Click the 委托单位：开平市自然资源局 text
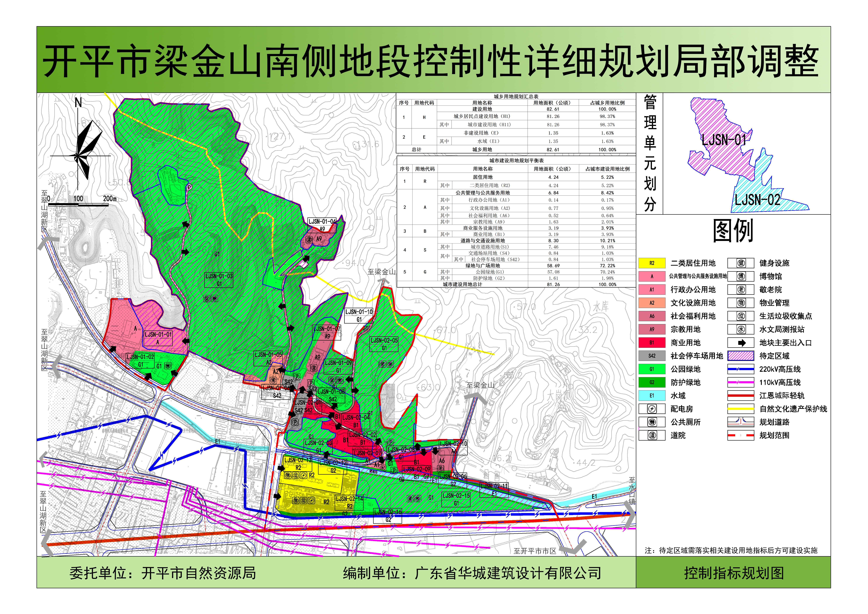868x614 pixels. (163, 573)
